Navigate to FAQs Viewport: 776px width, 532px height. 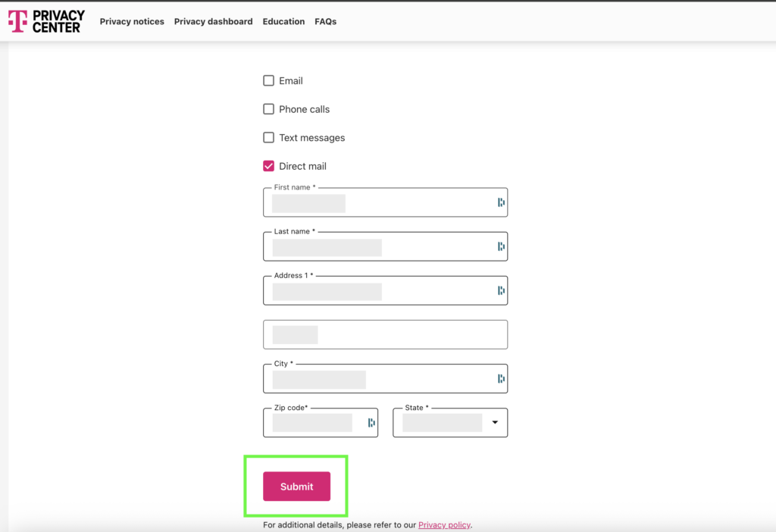[x=325, y=22]
